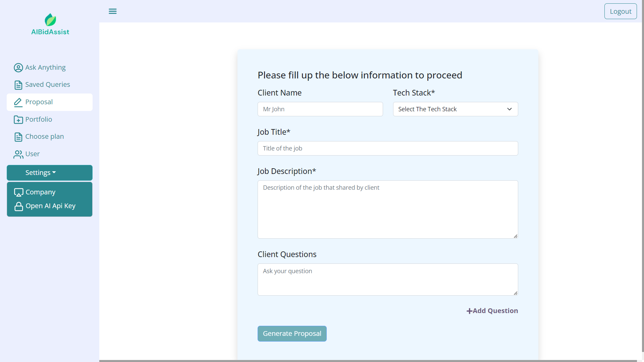The image size is (644, 362).
Task: Click the Company screen icon
Action: (18, 192)
